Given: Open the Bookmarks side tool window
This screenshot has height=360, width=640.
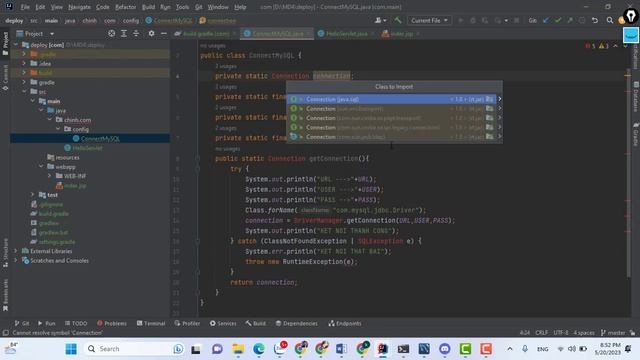Looking at the screenshot, I should (5, 295).
